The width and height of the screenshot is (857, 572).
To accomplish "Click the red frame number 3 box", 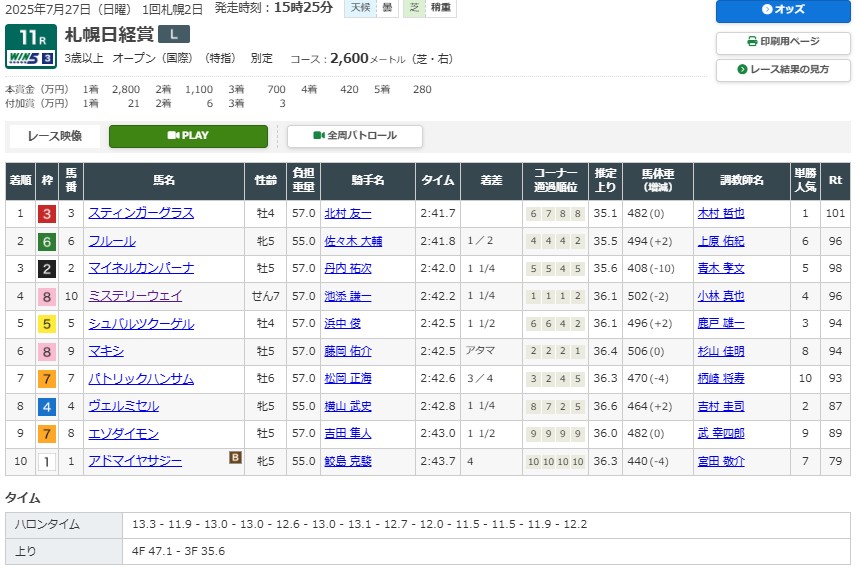I will pyautogui.click(x=46, y=213).
